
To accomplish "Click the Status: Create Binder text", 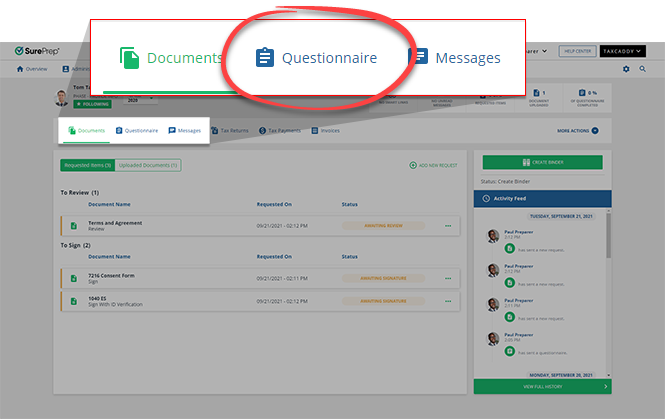I will tap(505, 182).
